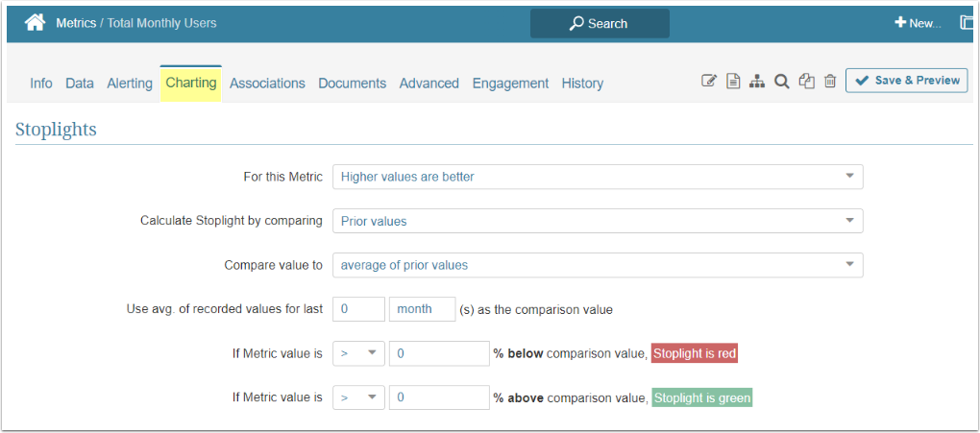Click the Metrics breadcrumb link

pos(76,23)
